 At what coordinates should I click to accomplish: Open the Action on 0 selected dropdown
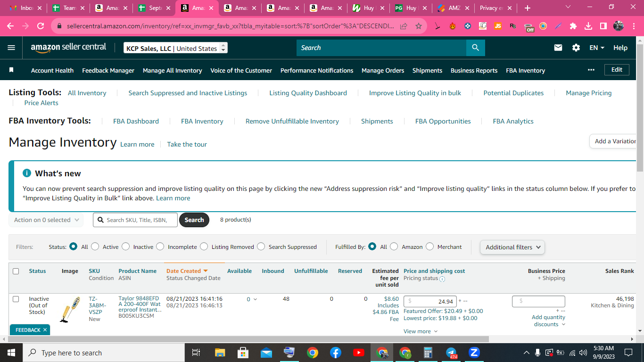tap(46, 220)
